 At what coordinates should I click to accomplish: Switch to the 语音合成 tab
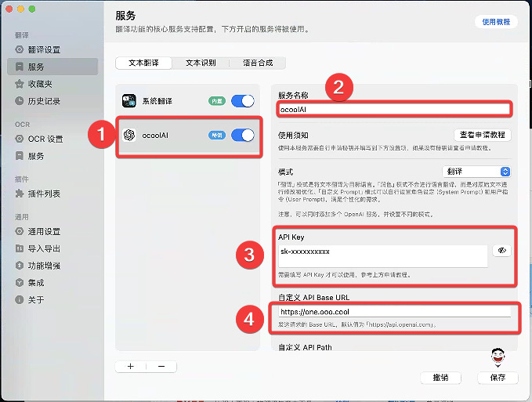[x=258, y=63]
